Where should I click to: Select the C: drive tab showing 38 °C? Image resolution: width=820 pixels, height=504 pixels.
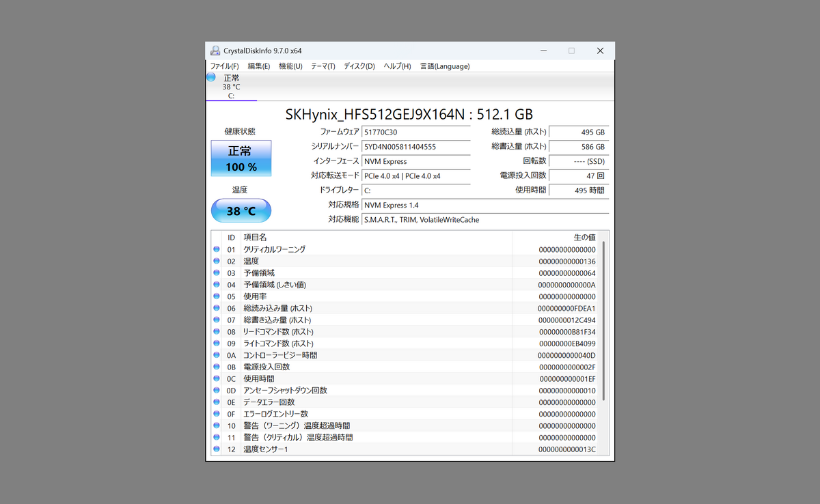click(x=231, y=87)
